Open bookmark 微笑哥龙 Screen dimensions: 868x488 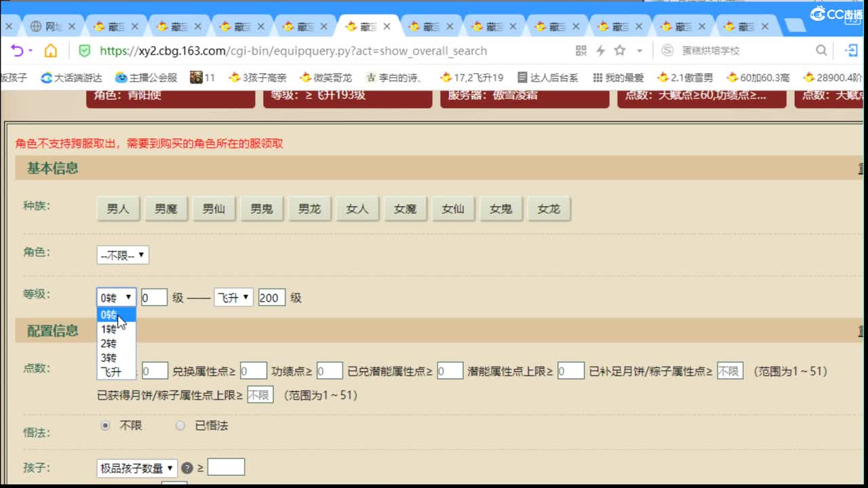[x=325, y=77]
